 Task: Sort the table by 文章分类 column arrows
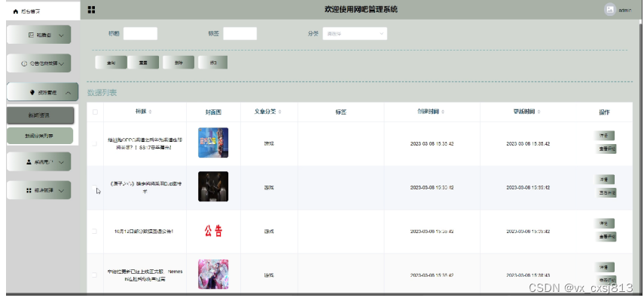point(279,112)
